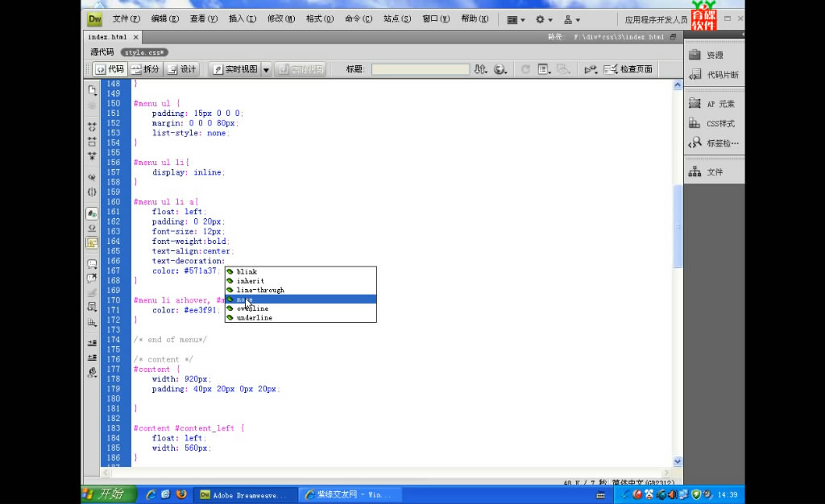The width and height of the screenshot is (825, 504).
Task: Open the 应用程序开发人员 workspace switcher
Action: (656, 20)
